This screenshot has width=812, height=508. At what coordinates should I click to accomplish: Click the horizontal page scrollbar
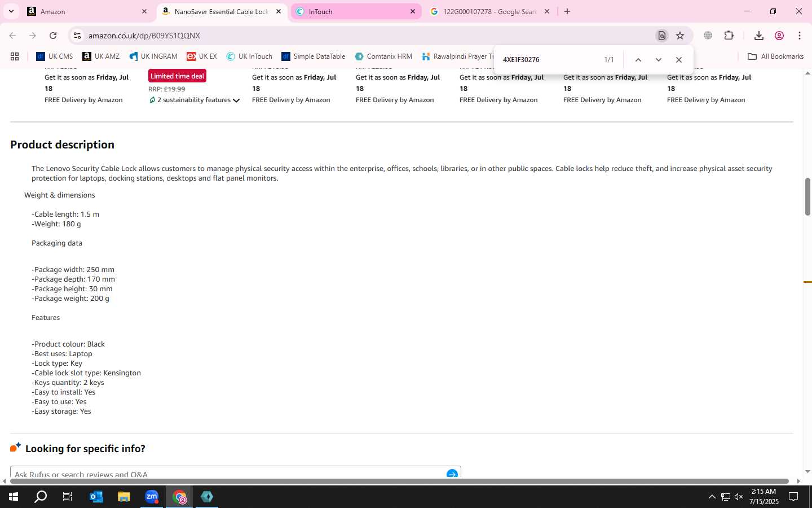(x=400, y=481)
